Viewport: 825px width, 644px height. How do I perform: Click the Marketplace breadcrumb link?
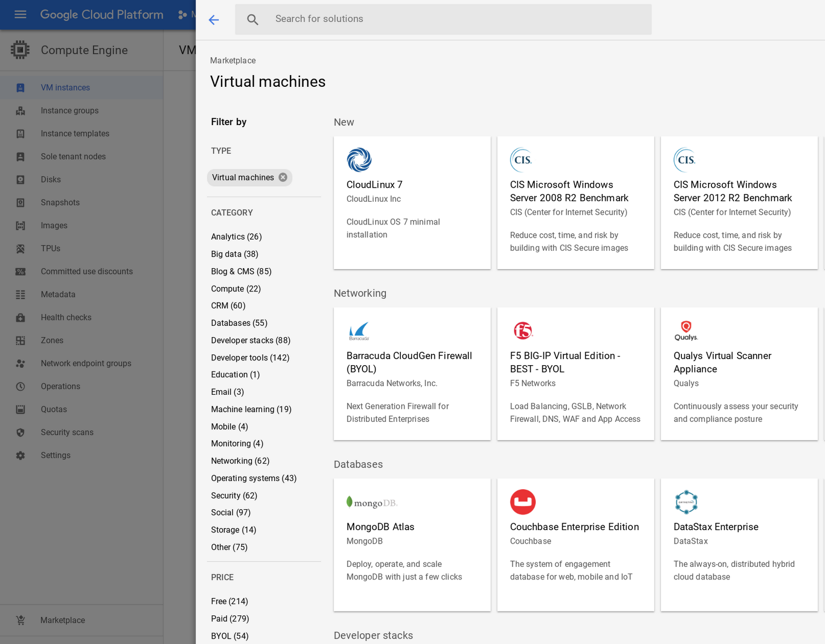pos(233,61)
